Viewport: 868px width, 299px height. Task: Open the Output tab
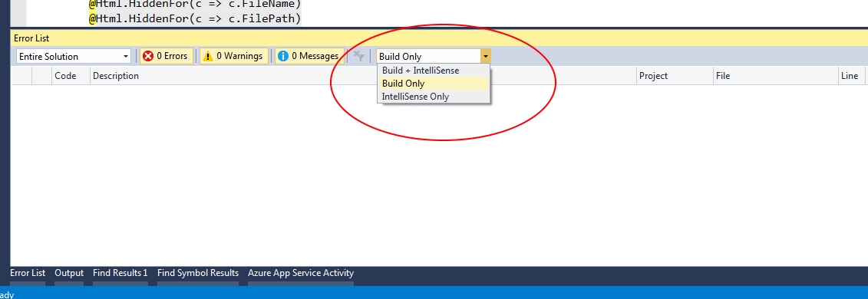pos(69,273)
